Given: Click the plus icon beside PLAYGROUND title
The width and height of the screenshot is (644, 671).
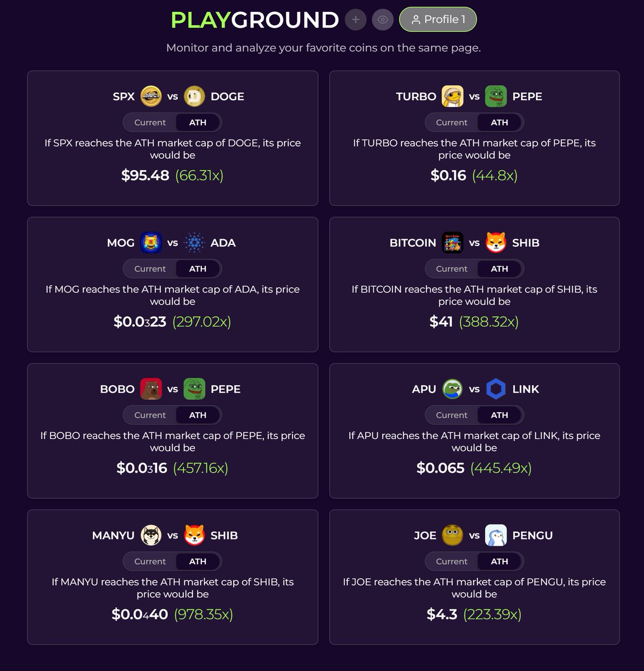Looking at the screenshot, I should point(356,20).
